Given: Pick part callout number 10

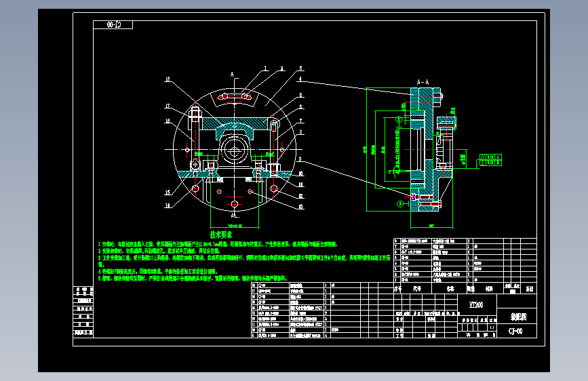Looking at the screenshot, I should pyautogui.click(x=300, y=174).
